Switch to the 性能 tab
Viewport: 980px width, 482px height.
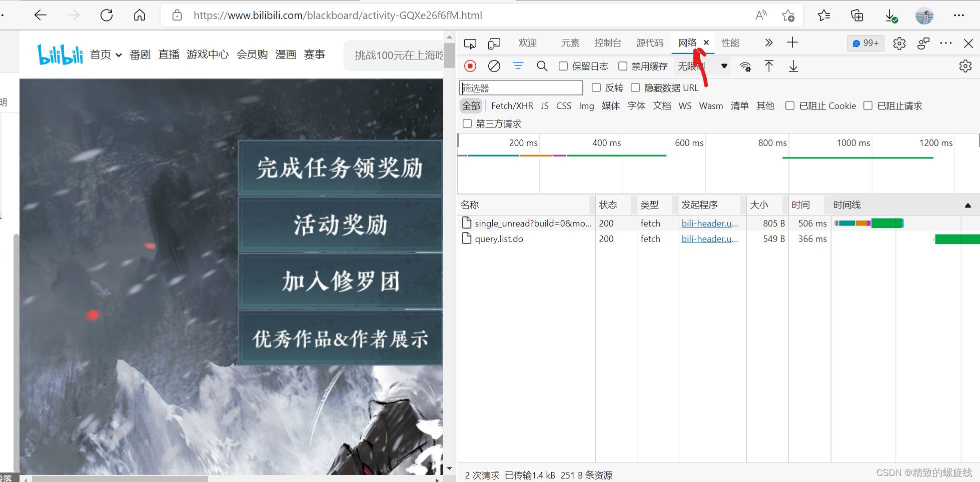(x=730, y=43)
